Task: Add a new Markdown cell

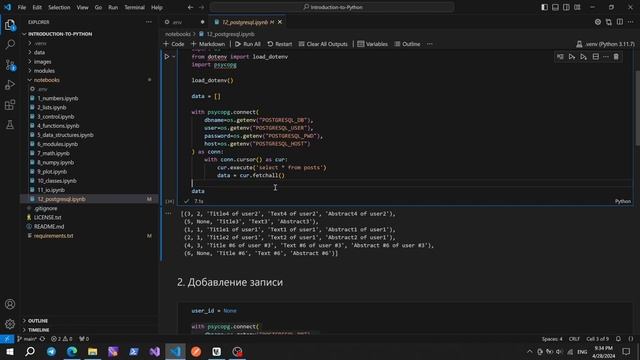Action: tap(208, 44)
